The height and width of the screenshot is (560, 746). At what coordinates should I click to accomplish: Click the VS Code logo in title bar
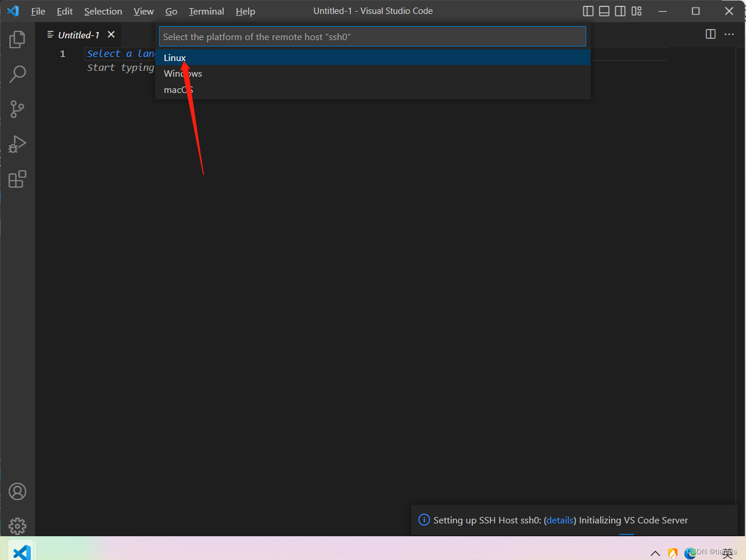(13, 11)
